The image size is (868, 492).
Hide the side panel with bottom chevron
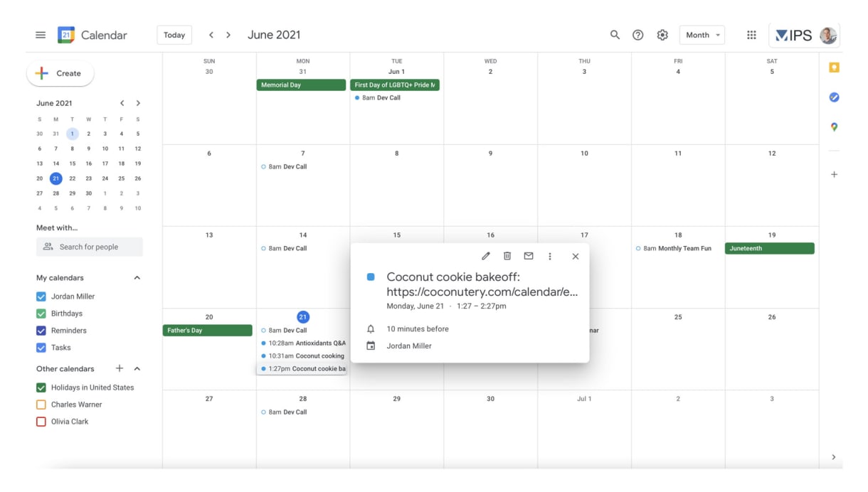click(x=834, y=457)
